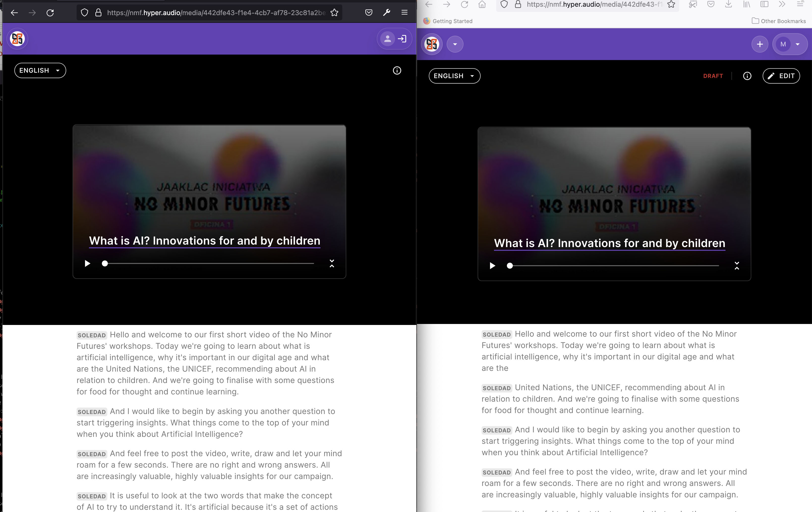812x512 pixels.
Task: Go forward in left browser window
Action: click(32, 13)
